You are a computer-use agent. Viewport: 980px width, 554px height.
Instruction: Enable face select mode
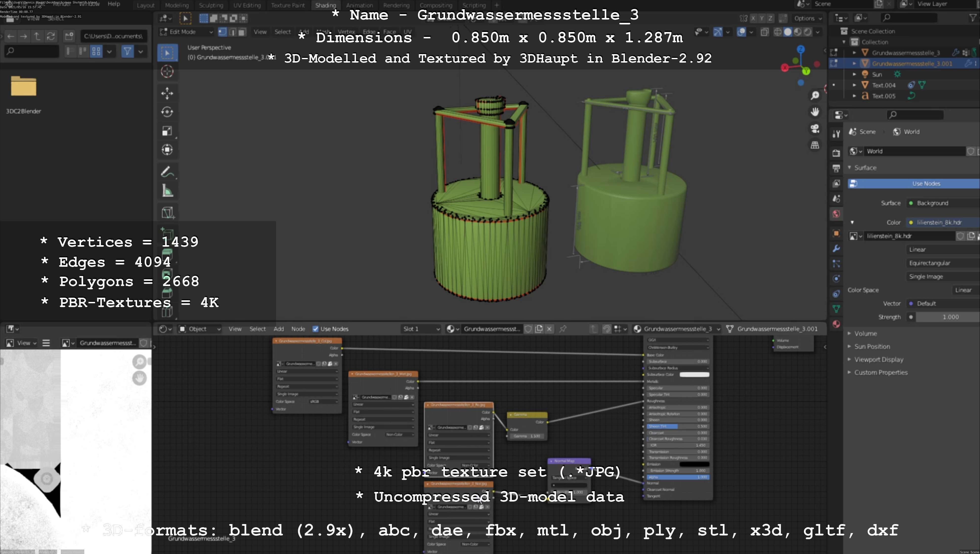(242, 32)
